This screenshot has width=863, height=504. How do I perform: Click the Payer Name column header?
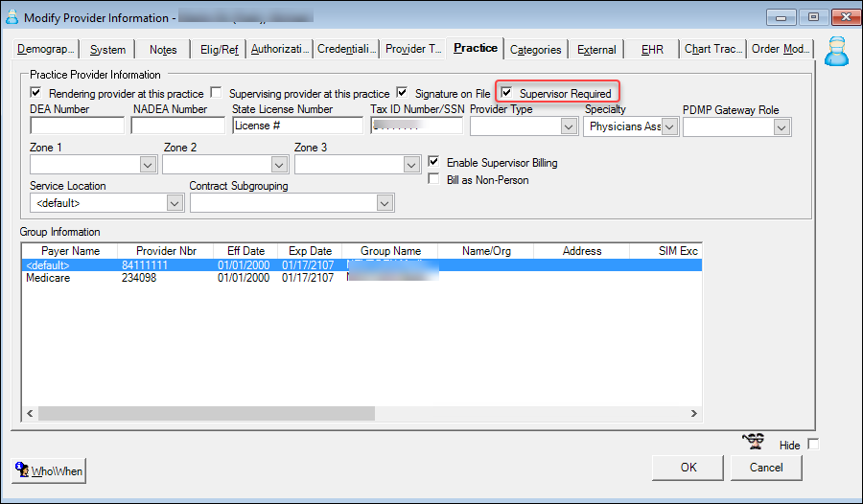tap(70, 251)
